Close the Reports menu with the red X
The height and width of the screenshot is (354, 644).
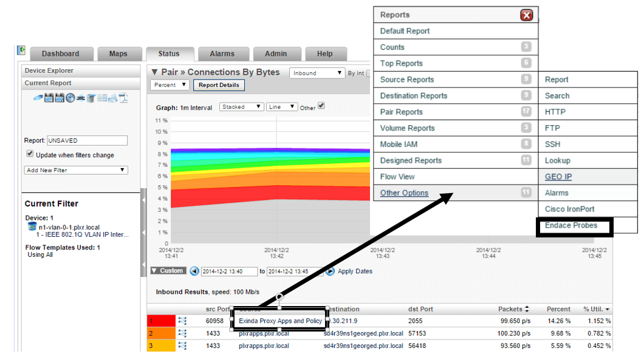point(527,15)
